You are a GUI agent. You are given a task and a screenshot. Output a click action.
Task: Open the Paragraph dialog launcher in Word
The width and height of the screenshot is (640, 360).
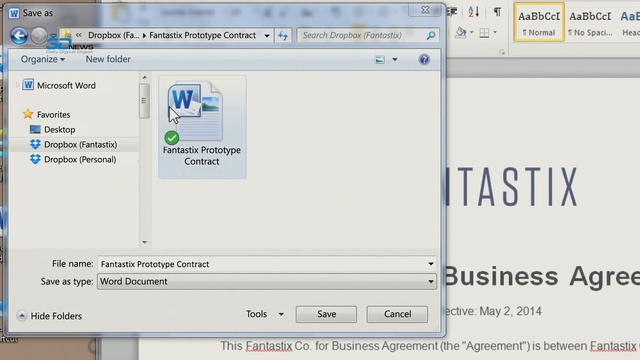tap(502, 52)
